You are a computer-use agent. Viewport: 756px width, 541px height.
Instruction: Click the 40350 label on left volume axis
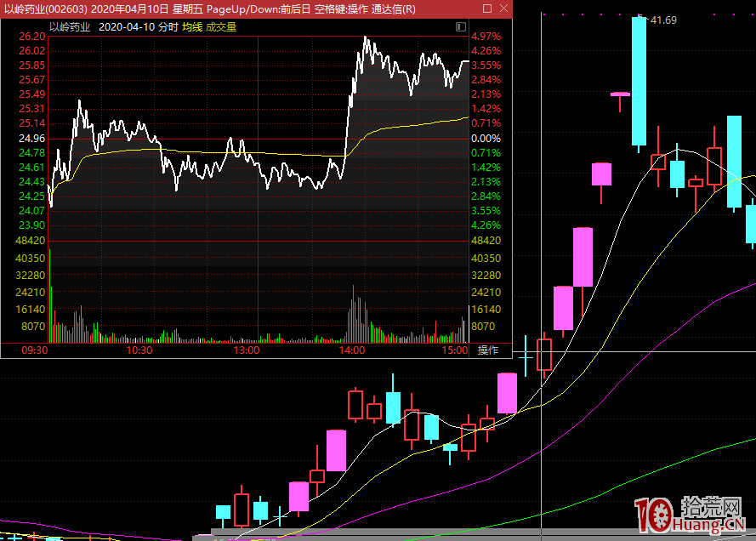coord(31,259)
